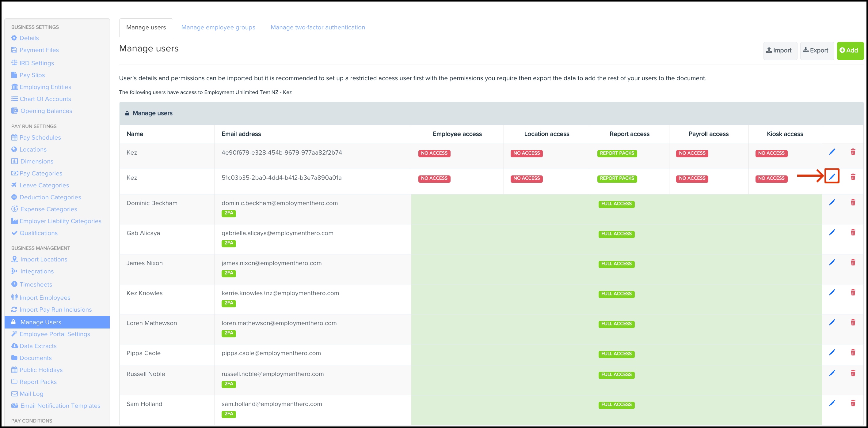The height and width of the screenshot is (428, 868).
Task: Open Opening Balances page
Action: [42, 111]
